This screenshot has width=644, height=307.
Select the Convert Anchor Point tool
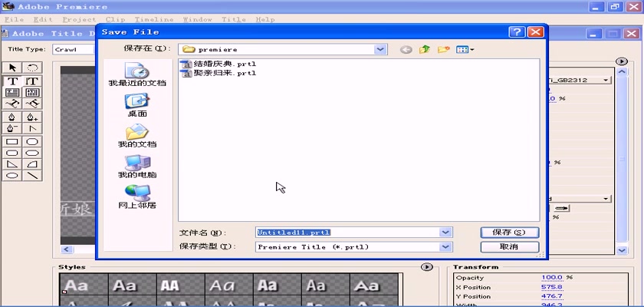[x=32, y=129]
